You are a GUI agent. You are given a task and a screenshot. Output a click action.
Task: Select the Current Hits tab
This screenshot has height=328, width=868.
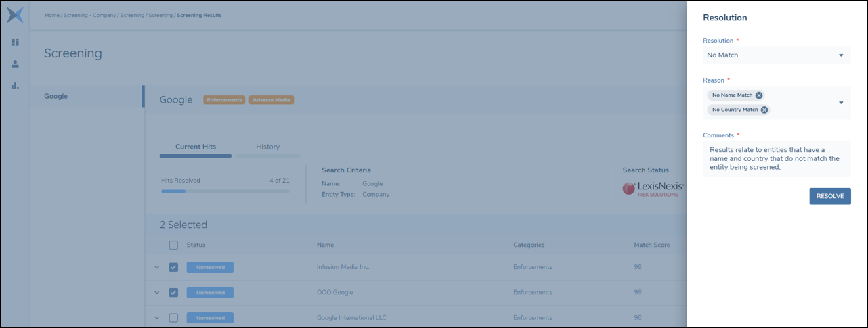click(195, 147)
